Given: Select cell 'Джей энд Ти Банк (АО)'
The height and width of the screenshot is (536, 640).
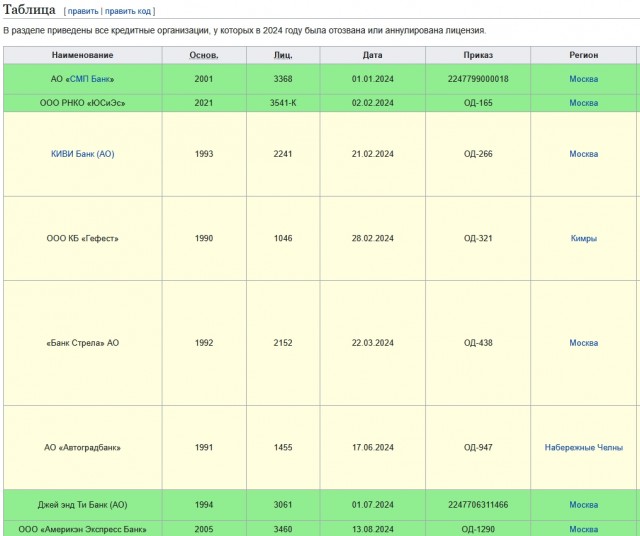Looking at the screenshot, I should (x=82, y=505).
